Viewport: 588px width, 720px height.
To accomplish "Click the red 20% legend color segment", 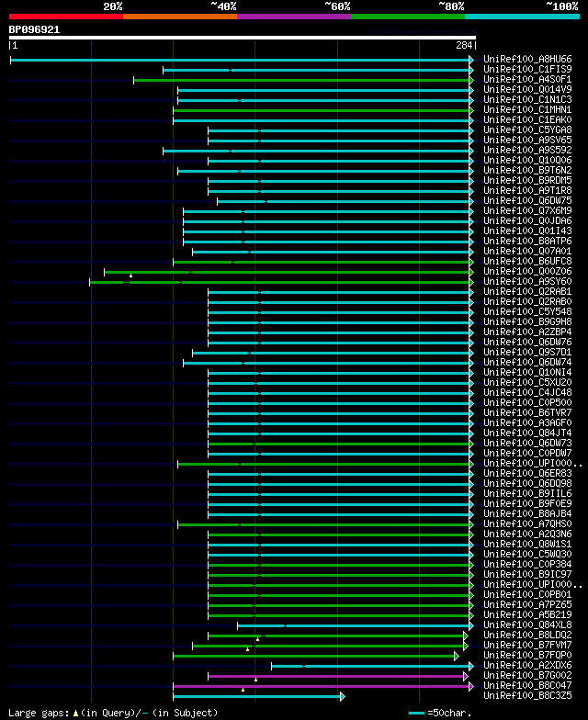I will (x=66, y=17).
